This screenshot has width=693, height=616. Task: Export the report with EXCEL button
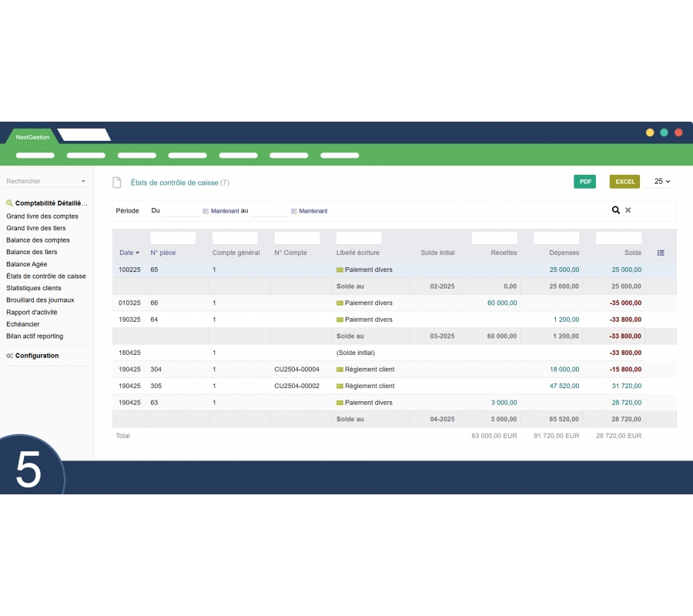[624, 182]
